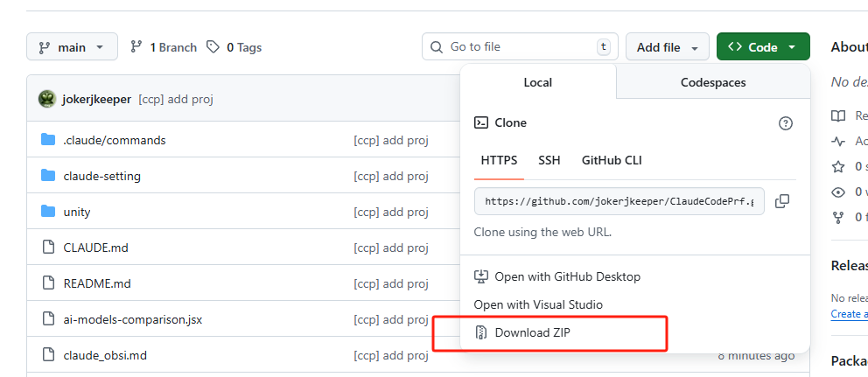Click the README.md file icon
The image size is (868, 377).
tap(48, 283)
